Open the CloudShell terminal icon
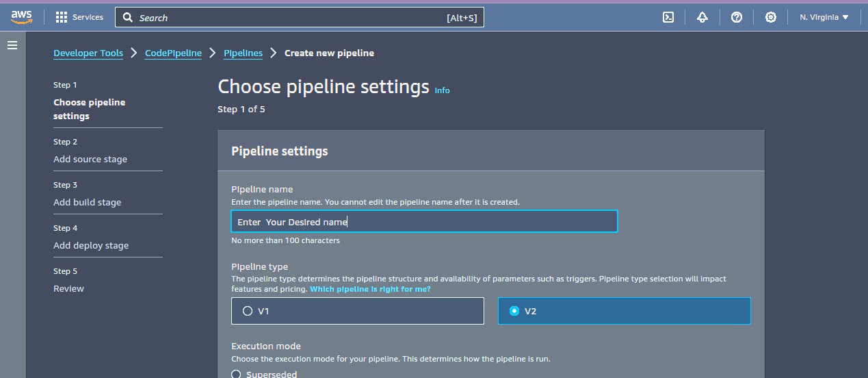The image size is (868, 378). point(668,18)
